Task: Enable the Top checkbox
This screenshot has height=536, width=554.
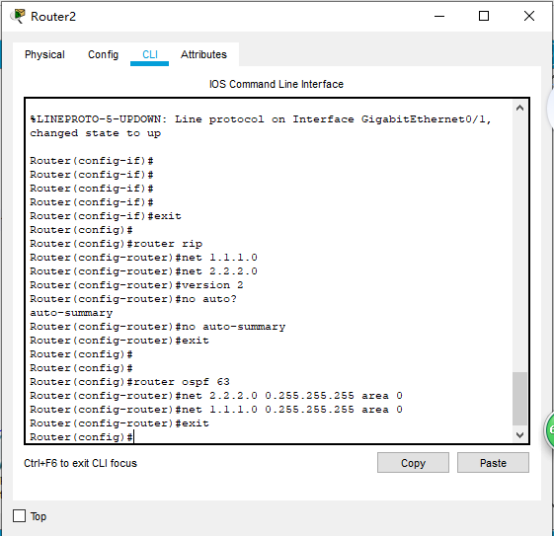Action: [19, 516]
